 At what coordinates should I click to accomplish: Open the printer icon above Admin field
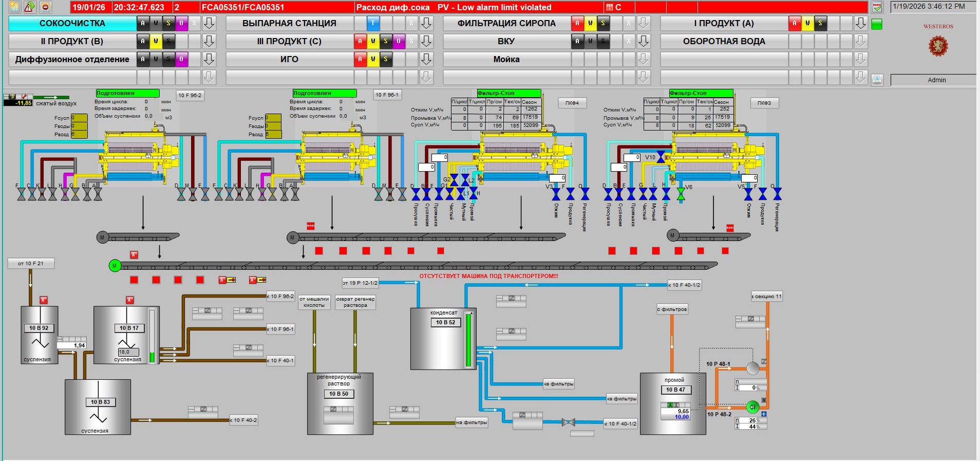click(x=877, y=79)
